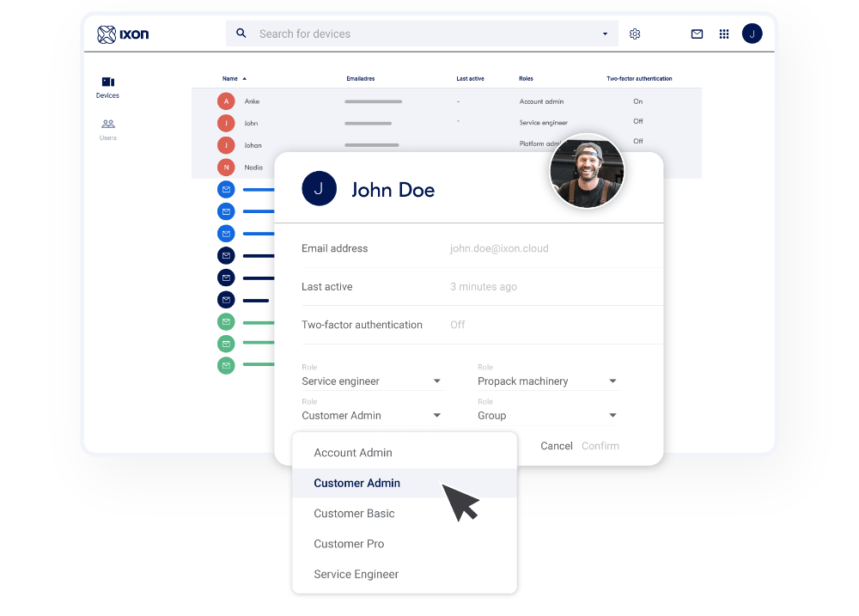Open the Propack machinery dropdown
Image resolution: width=859 pixels, height=616 pixels.
[547, 381]
